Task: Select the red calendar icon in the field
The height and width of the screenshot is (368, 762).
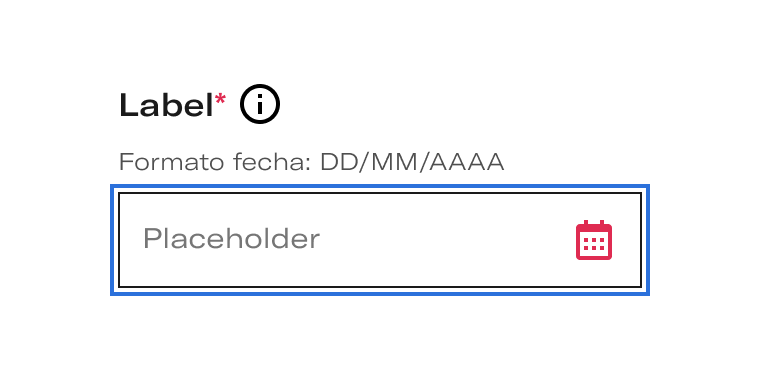Action: [x=594, y=240]
